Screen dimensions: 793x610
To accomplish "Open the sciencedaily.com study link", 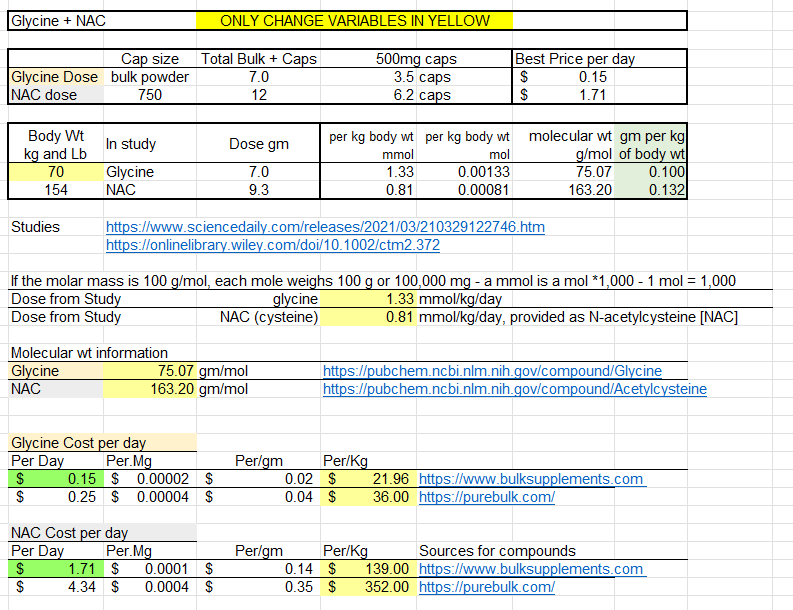I will click(x=325, y=227).
